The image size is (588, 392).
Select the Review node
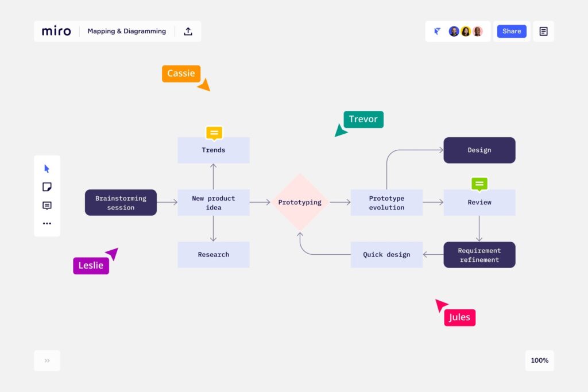pos(479,203)
